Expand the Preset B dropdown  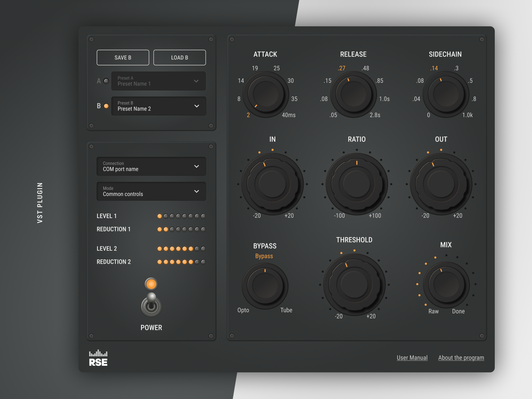(158, 106)
